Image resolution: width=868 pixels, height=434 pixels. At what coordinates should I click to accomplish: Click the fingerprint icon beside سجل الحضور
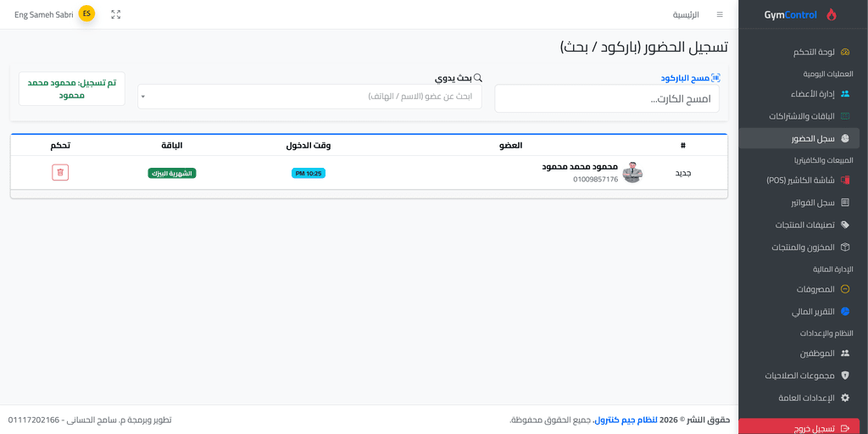coord(845,138)
